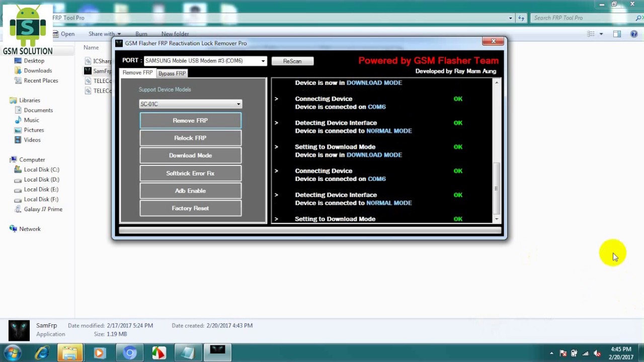Screen dimensions: 644x362
Task: Click the Remove FRP button
Action: (190, 121)
